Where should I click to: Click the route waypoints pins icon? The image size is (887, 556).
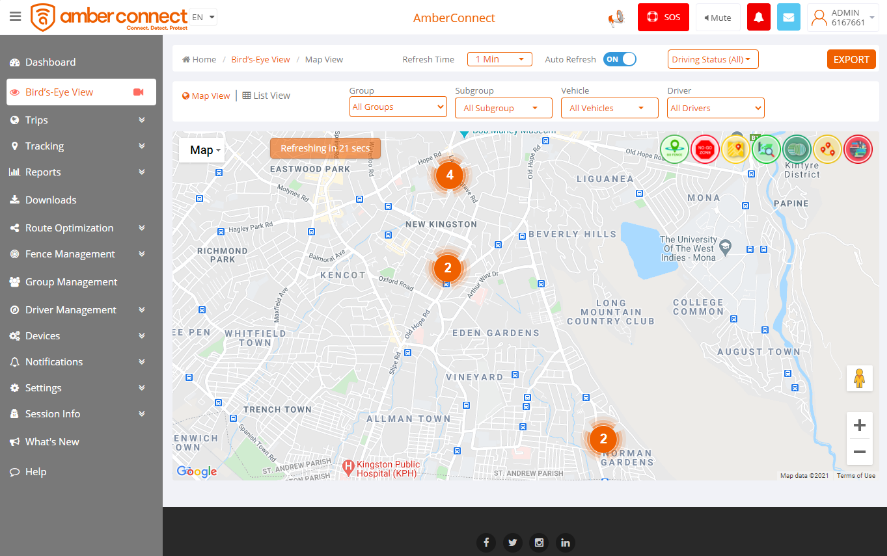827,149
